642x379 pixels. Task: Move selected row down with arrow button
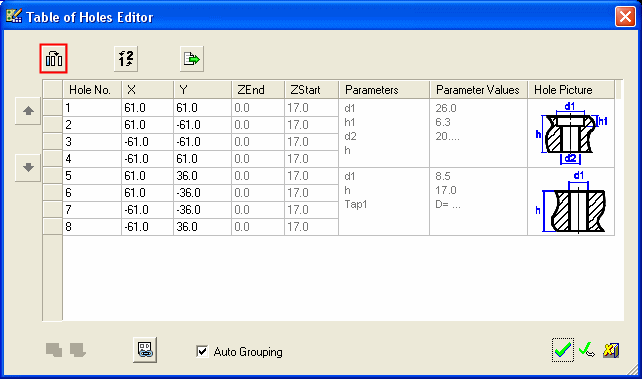(28, 167)
